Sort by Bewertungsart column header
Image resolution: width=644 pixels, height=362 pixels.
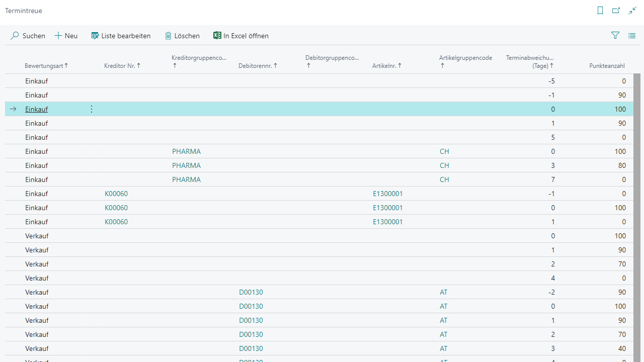coord(46,66)
